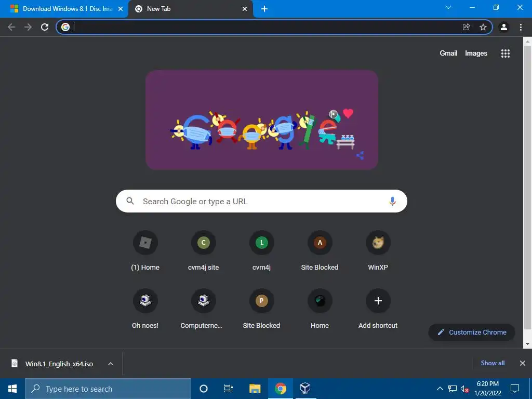Open the Images link
The width and height of the screenshot is (532, 399).
click(476, 54)
